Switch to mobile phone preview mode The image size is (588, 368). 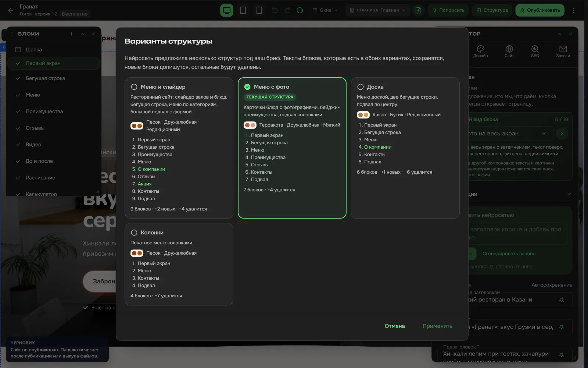259,10
